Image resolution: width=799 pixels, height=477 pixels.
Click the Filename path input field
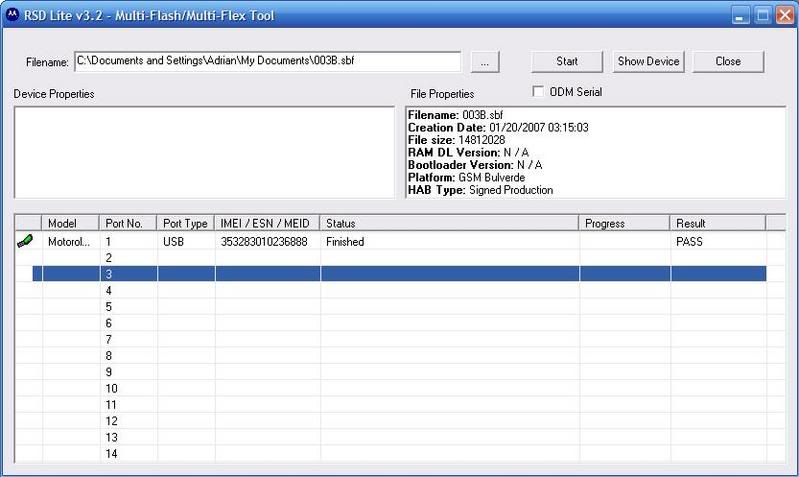click(x=268, y=61)
